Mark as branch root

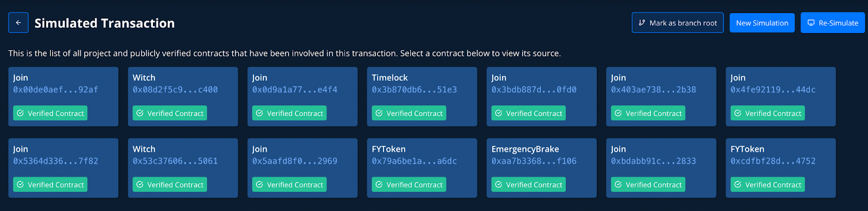click(678, 23)
